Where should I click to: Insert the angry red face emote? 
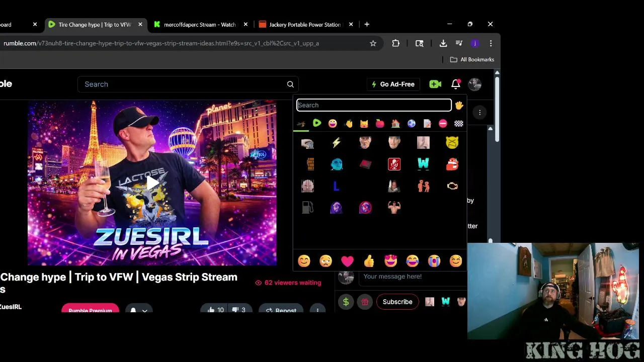pyautogui.click(x=452, y=164)
